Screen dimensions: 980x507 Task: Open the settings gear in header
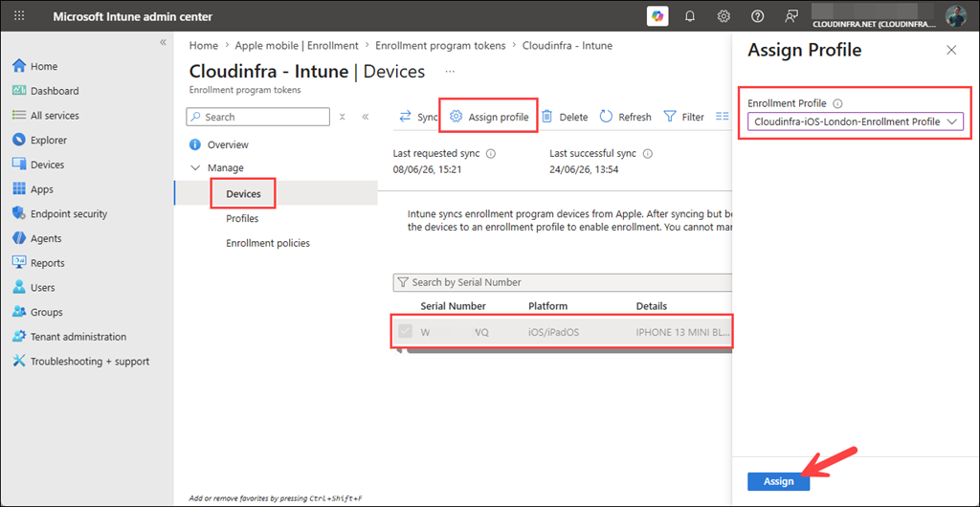[724, 17]
